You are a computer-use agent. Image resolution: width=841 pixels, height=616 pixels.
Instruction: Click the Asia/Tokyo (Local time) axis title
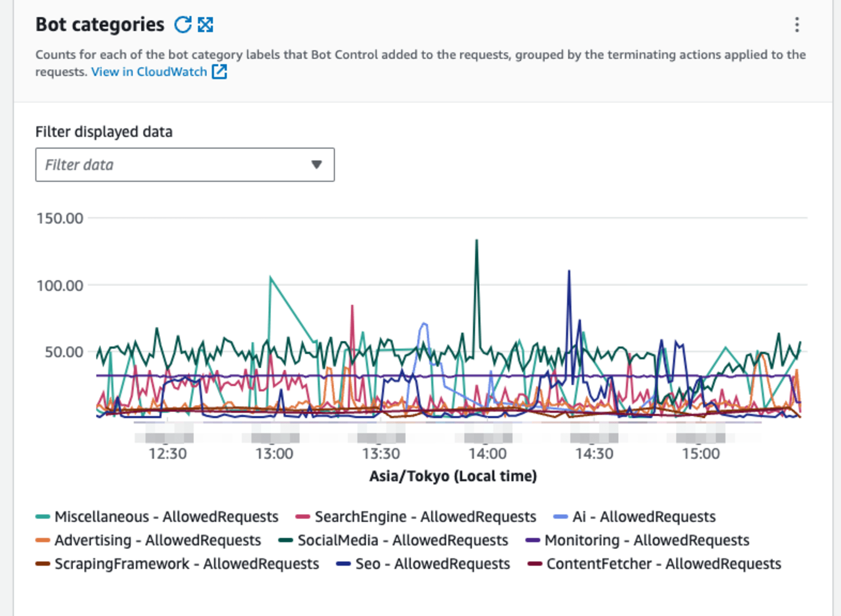453,476
